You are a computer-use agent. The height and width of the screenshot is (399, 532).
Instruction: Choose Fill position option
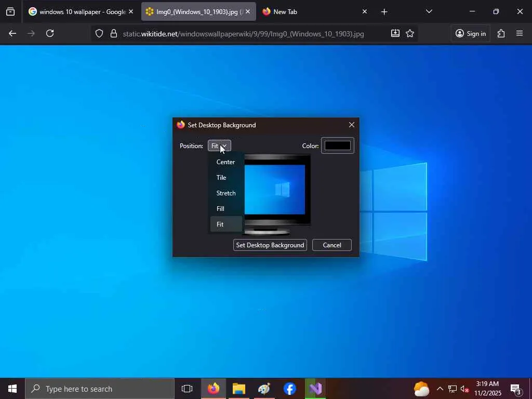pos(225,209)
